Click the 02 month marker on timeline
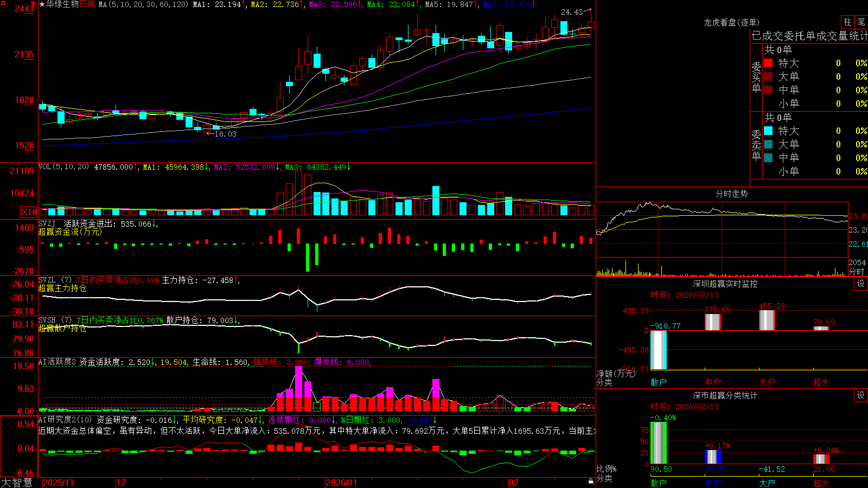 pyautogui.click(x=514, y=483)
